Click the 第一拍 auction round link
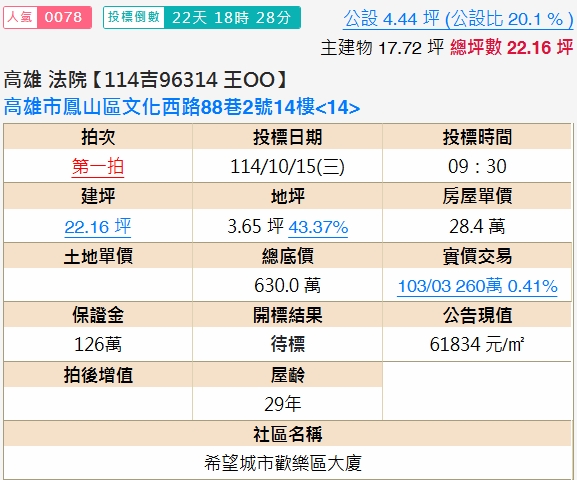Image resolution: width=577 pixels, height=480 pixels. pos(98,166)
